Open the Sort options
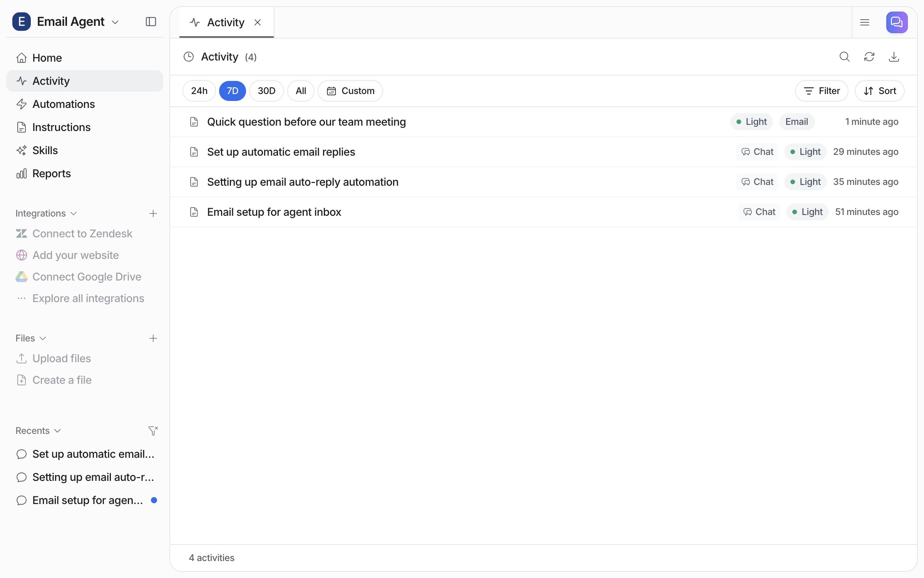Viewport: 924px width, 578px height. 879,91
